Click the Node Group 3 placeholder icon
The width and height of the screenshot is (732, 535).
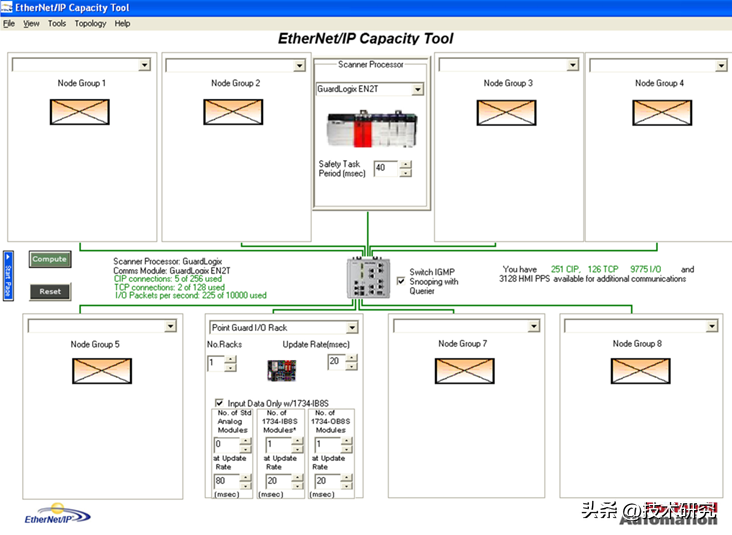pos(506,112)
